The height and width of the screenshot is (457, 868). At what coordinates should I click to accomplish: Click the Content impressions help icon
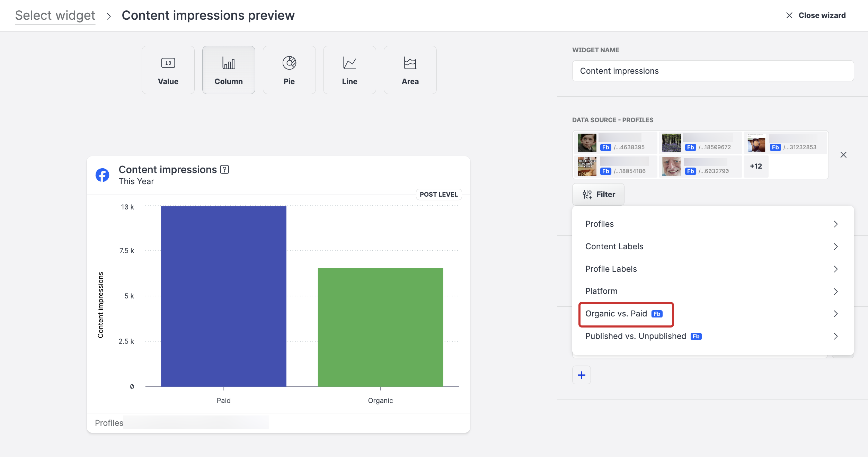(x=224, y=170)
